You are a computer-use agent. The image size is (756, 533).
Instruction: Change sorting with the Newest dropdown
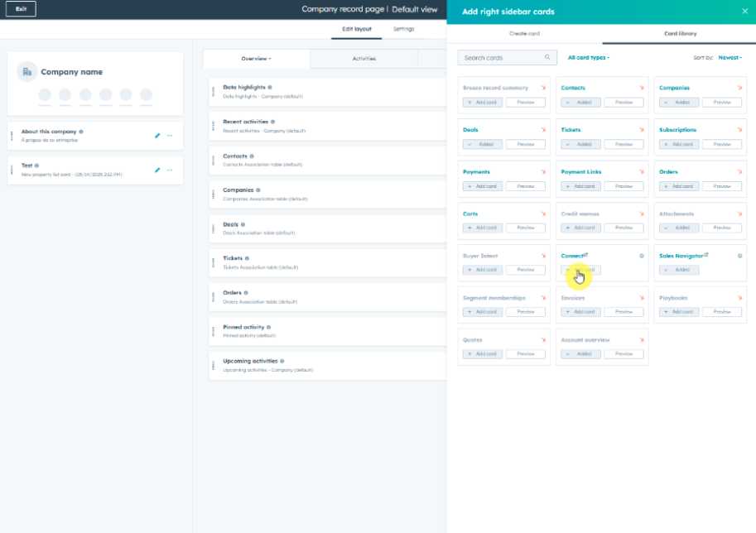[x=727, y=57]
